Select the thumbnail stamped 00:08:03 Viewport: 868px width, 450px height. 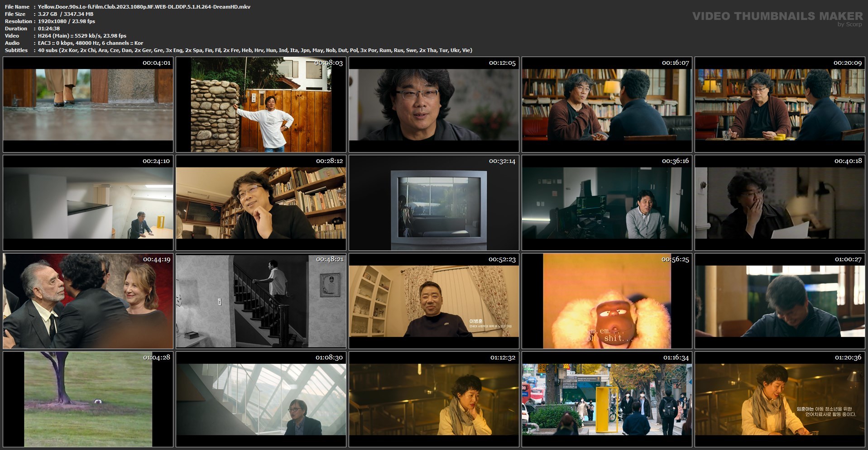[x=261, y=105]
